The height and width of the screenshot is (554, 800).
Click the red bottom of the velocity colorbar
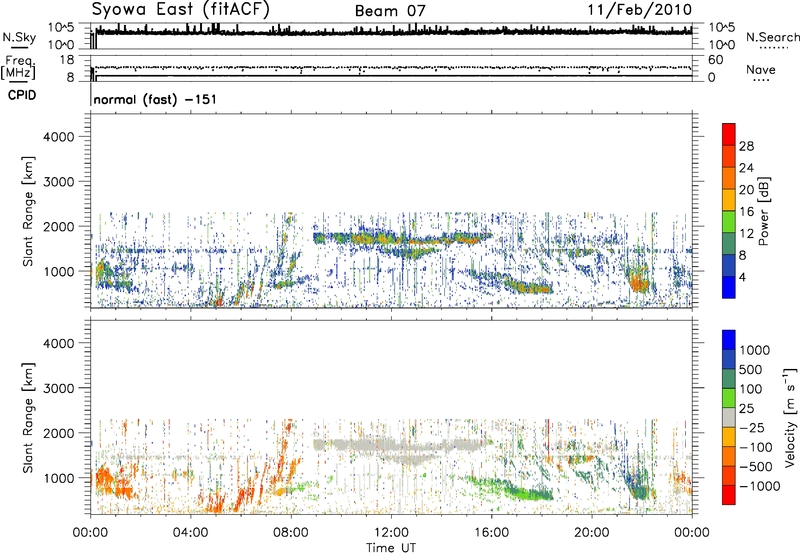pos(729,495)
